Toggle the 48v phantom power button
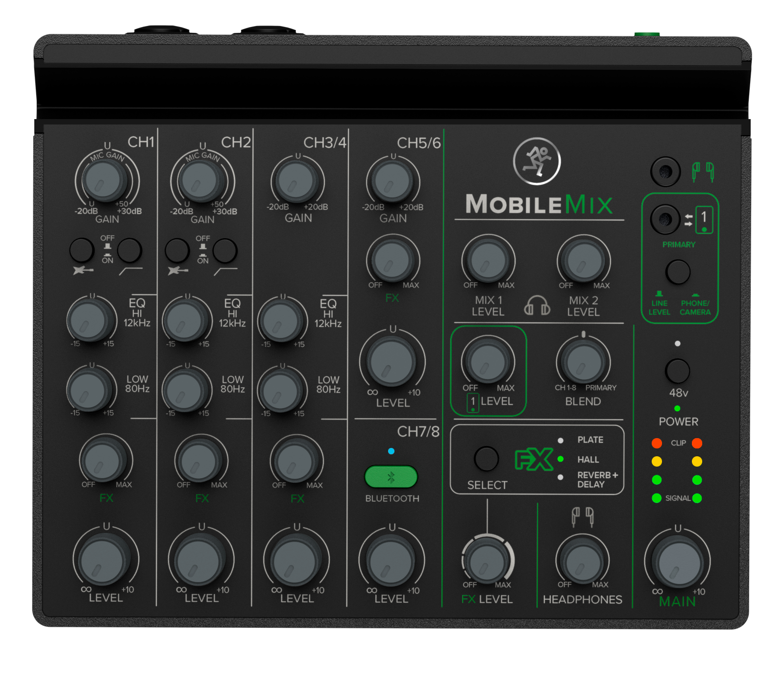 677,371
